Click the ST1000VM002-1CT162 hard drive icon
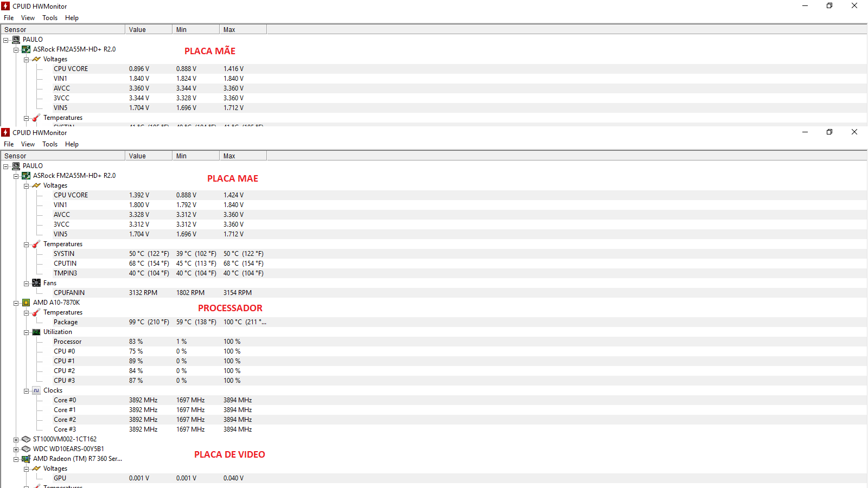The height and width of the screenshot is (488, 868). point(26,439)
